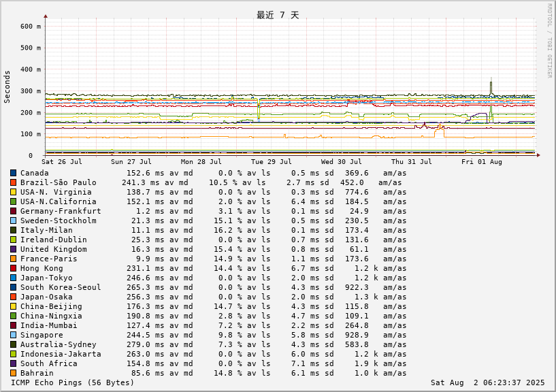
Task: Select the "Italy-Milan" legend label
Action: coord(46,230)
